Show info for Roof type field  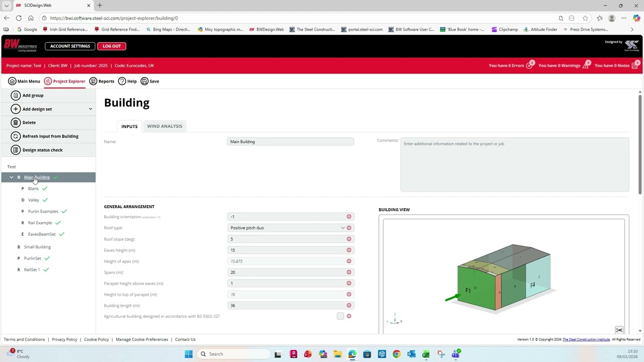pyautogui.click(x=349, y=228)
